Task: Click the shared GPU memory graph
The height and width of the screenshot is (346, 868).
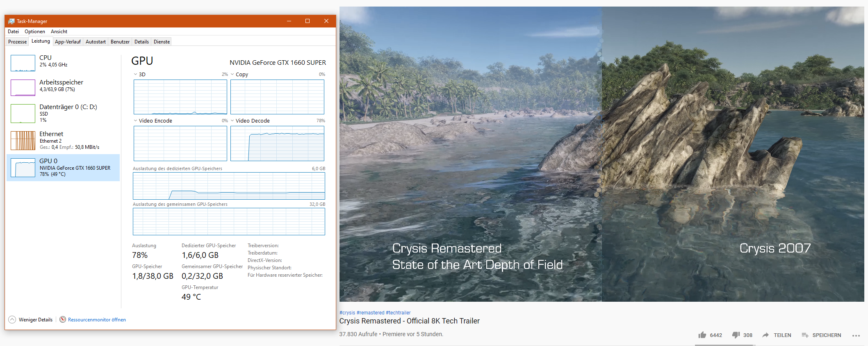Action: (x=229, y=221)
